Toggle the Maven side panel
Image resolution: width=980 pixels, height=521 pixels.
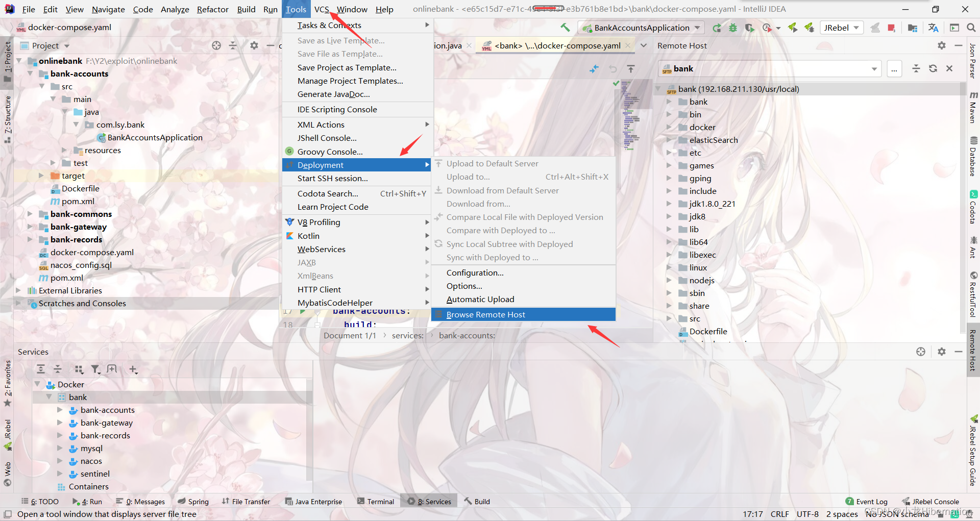(x=973, y=108)
